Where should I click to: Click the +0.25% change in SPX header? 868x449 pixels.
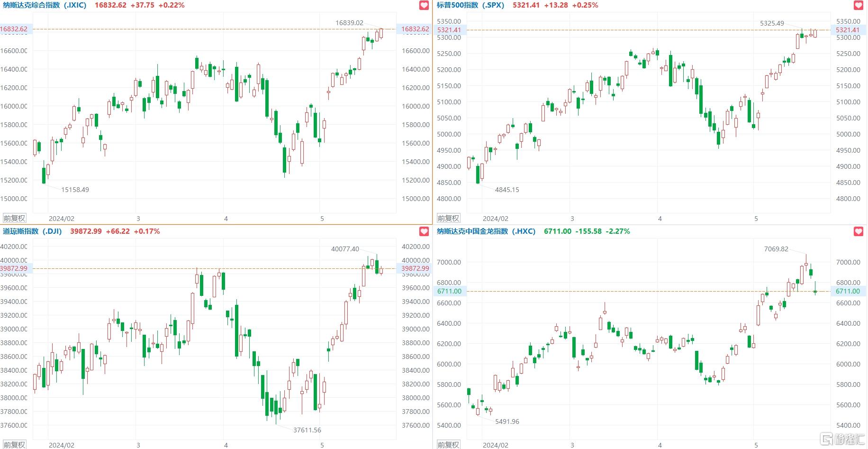(x=585, y=5)
